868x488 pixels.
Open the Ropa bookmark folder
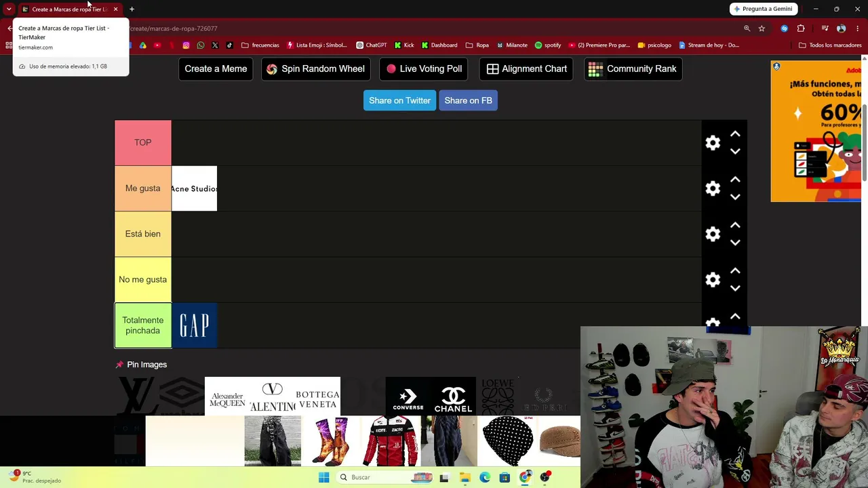(x=477, y=45)
